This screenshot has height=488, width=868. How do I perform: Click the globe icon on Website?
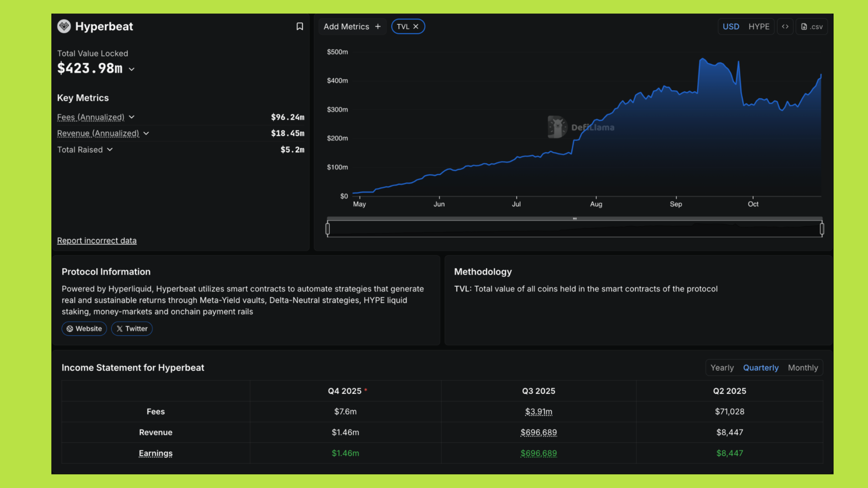click(x=70, y=329)
